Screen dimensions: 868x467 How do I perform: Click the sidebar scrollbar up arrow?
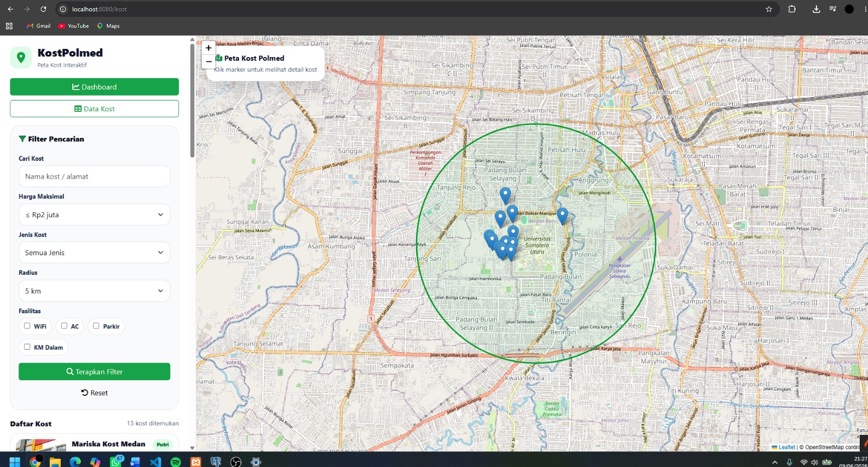pos(192,40)
